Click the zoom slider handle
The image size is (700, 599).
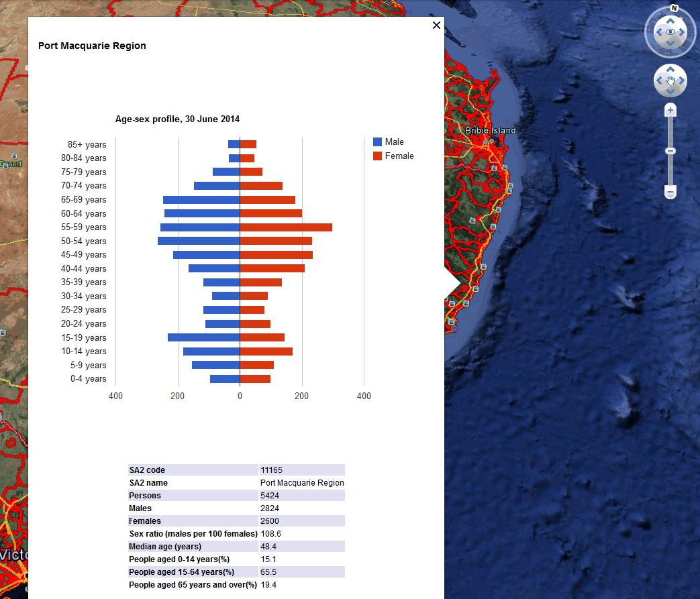(670, 151)
